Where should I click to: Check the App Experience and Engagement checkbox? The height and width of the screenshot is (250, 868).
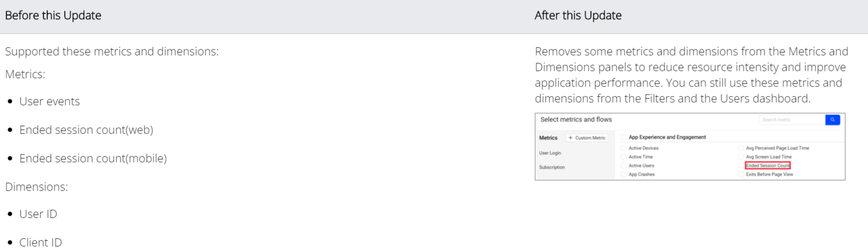[x=623, y=137]
